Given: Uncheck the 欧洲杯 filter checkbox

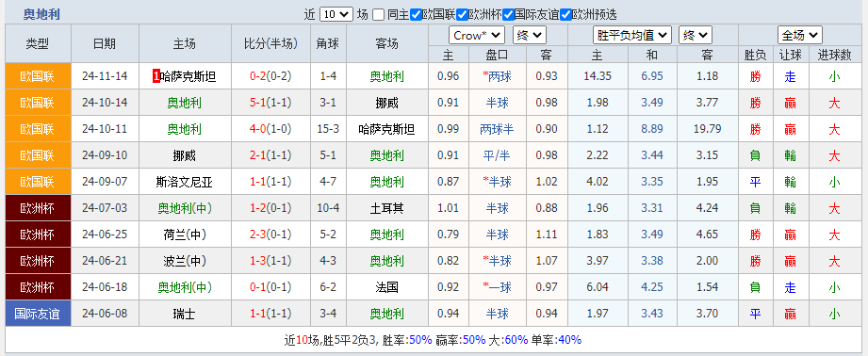Looking at the screenshot, I should coord(462,14).
